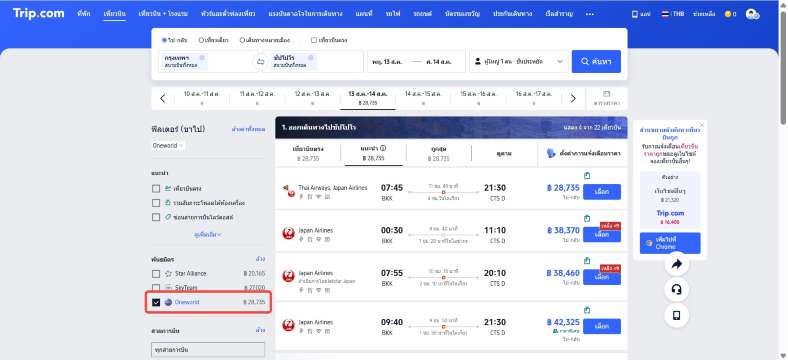
Task: Open the mobile app floating button
Action: (676, 315)
